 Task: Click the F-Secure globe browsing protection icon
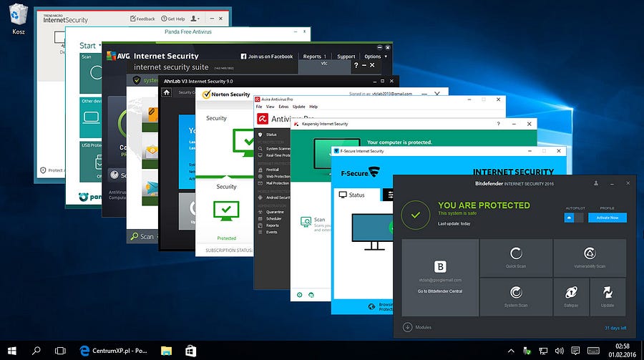371,306
